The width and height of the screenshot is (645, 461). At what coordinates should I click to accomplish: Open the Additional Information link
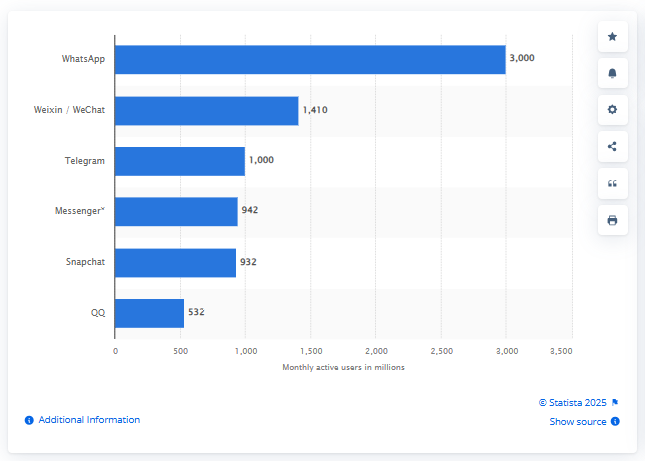pos(89,420)
